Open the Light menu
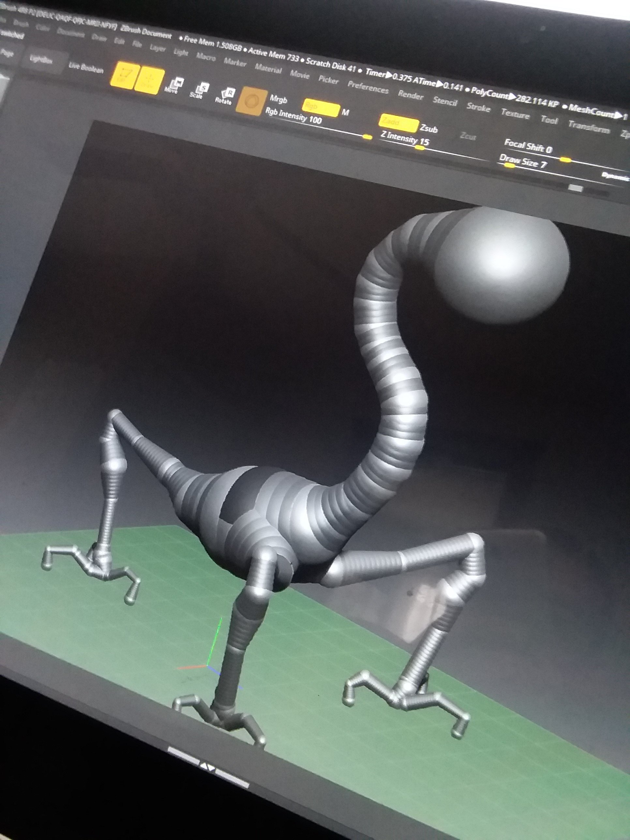Viewport: 630px width, 840px height. pos(181,52)
